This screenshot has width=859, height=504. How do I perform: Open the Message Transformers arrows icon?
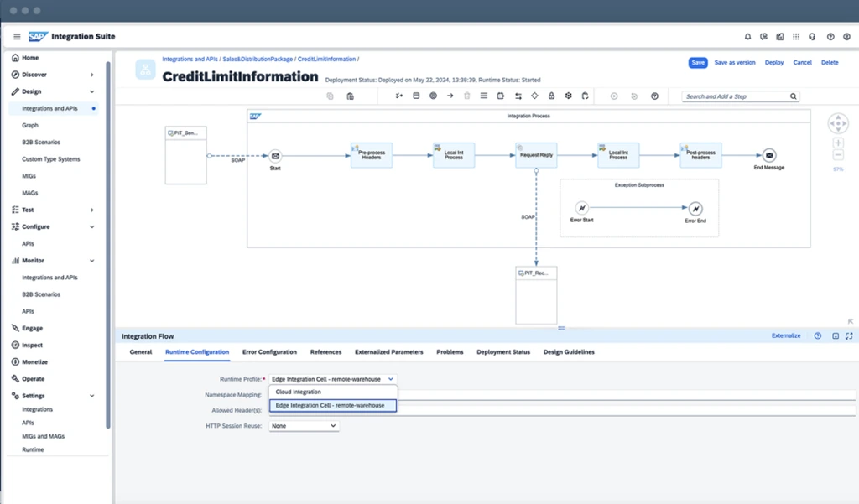[x=518, y=96]
